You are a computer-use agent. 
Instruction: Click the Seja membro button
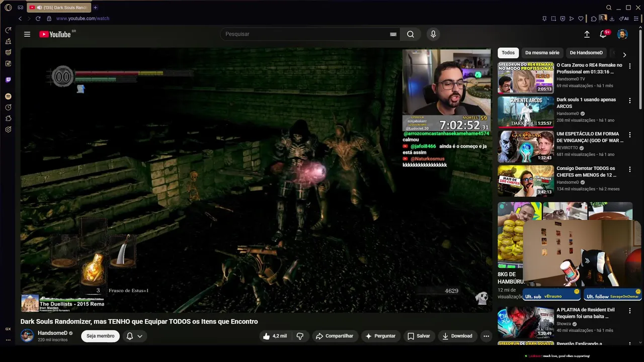101,336
